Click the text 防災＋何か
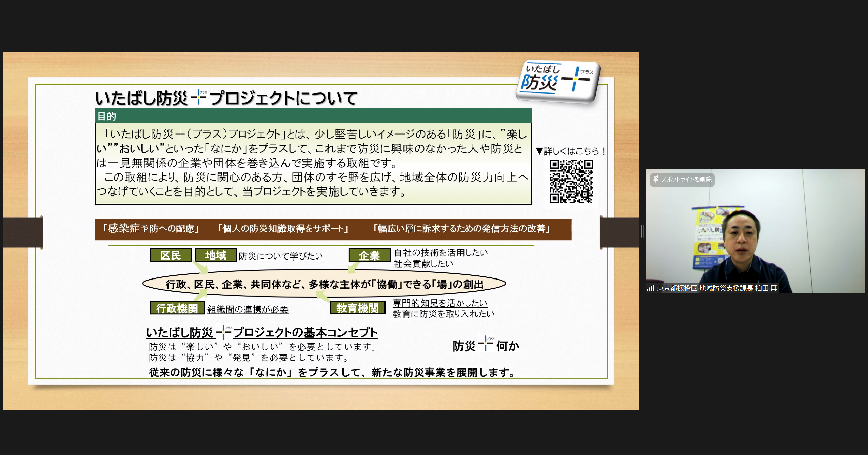 click(486, 345)
